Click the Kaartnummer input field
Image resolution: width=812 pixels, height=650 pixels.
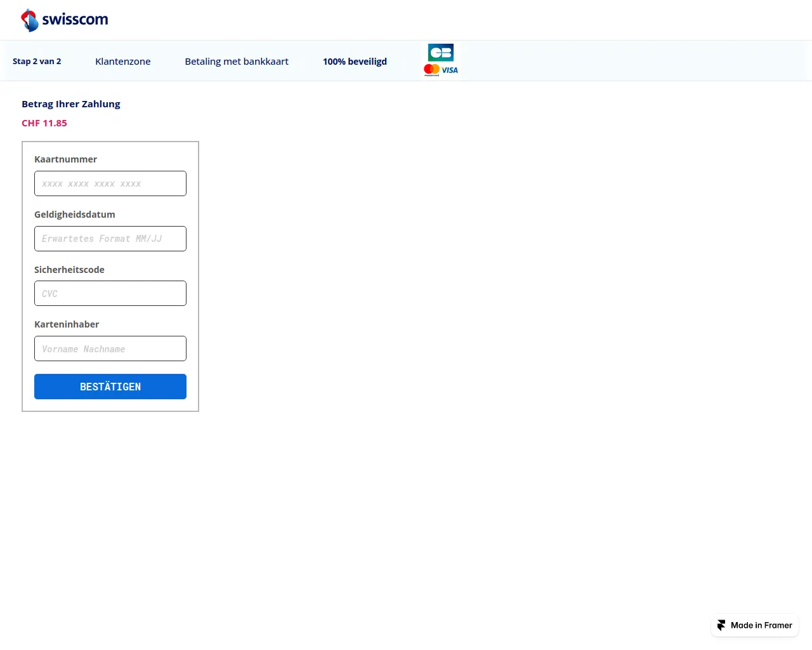(x=110, y=183)
